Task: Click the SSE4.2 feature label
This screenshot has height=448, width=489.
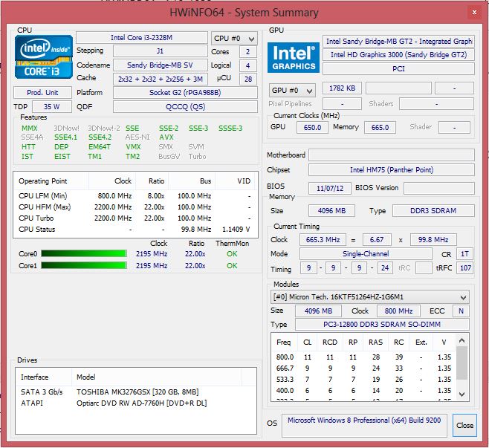Action: (100, 137)
